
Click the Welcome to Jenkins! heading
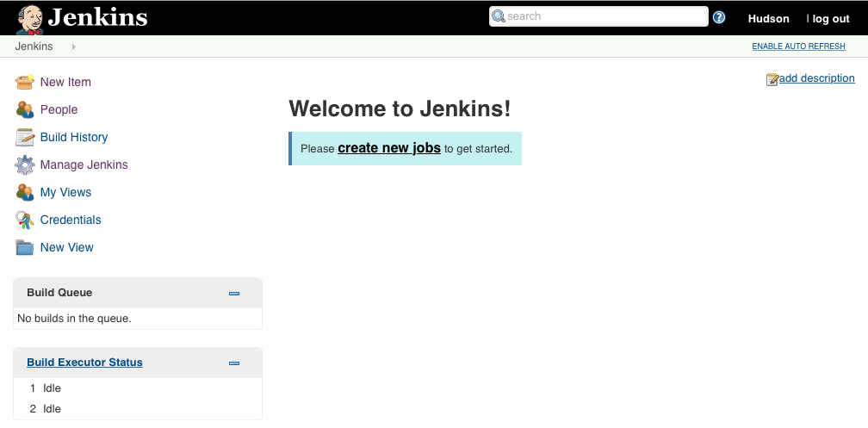click(400, 109)
